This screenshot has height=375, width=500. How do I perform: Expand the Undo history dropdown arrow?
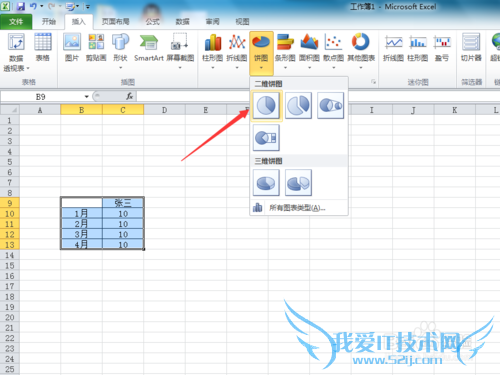point(42,6)
